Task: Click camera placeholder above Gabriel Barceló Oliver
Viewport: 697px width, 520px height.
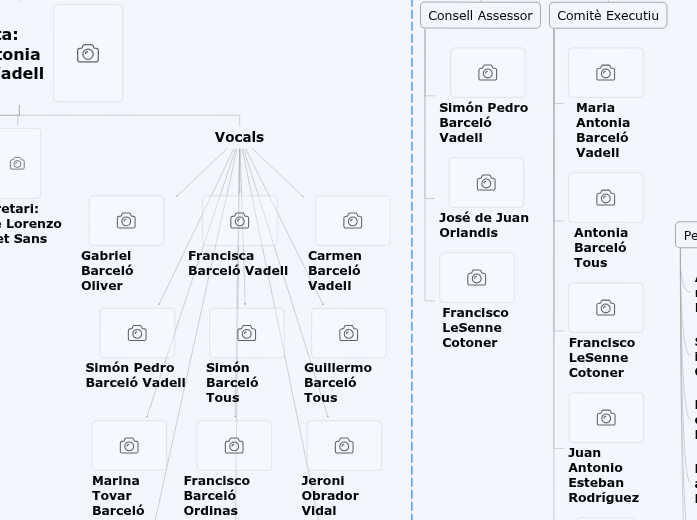Action: (x=126, y=221)
